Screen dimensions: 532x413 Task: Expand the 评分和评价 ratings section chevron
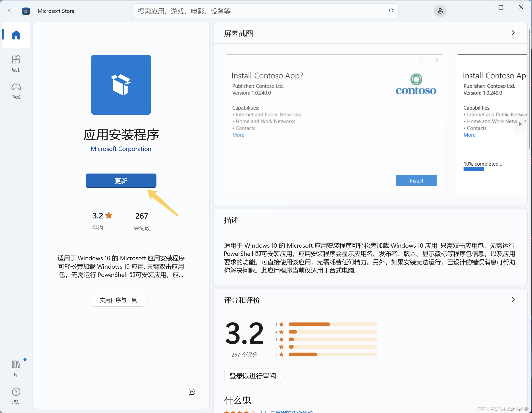pos(513,300)
